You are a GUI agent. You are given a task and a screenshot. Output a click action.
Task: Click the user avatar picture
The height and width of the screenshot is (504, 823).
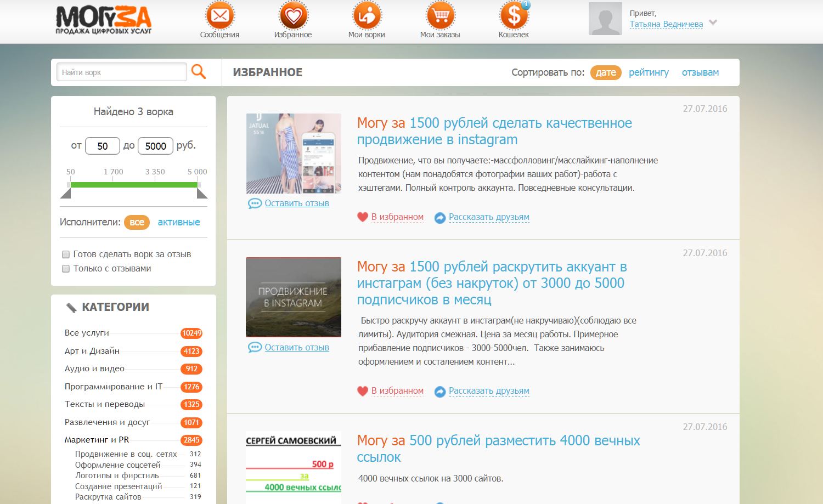pyautogui.click(x=605, y=19)
